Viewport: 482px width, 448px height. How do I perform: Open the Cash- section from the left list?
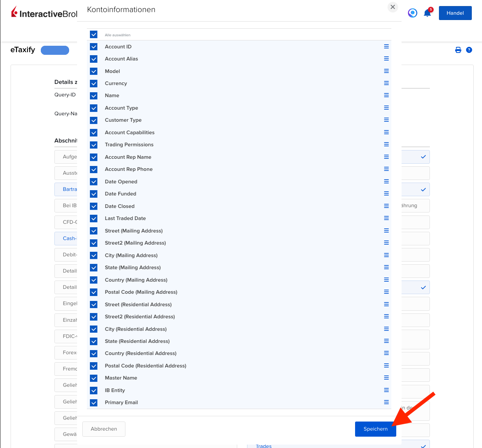69,238
